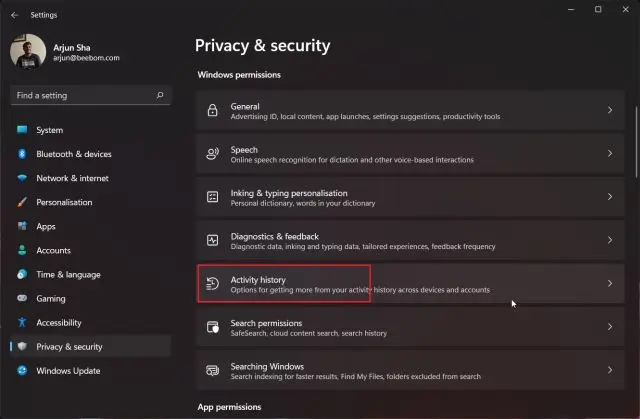
Task: Click the arjun@beebom.com email text
Action: (x=86, y=58)
